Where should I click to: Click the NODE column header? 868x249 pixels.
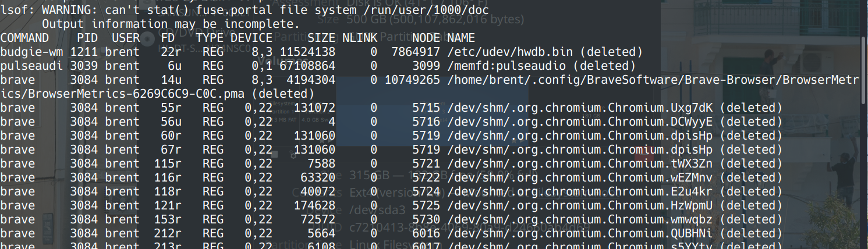426,38
